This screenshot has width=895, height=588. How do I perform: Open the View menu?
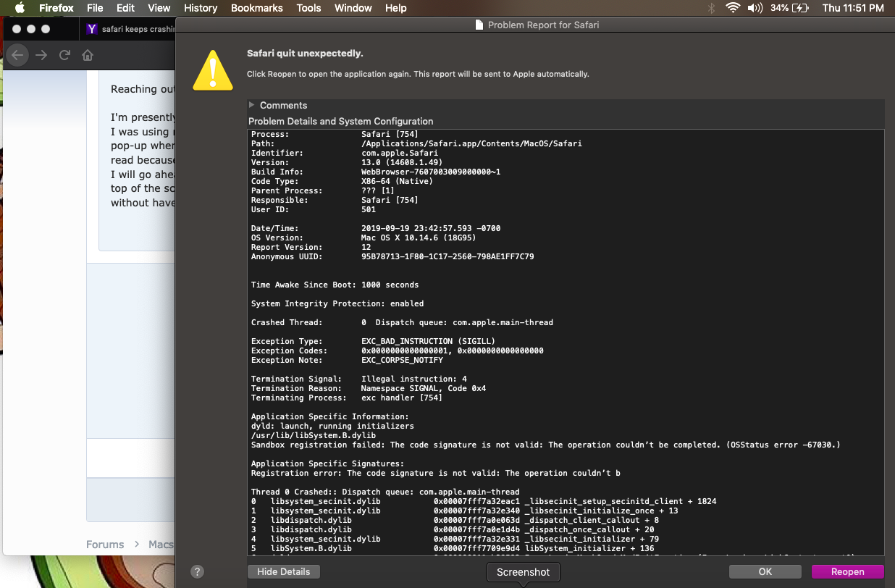click(x=159, y=8)
